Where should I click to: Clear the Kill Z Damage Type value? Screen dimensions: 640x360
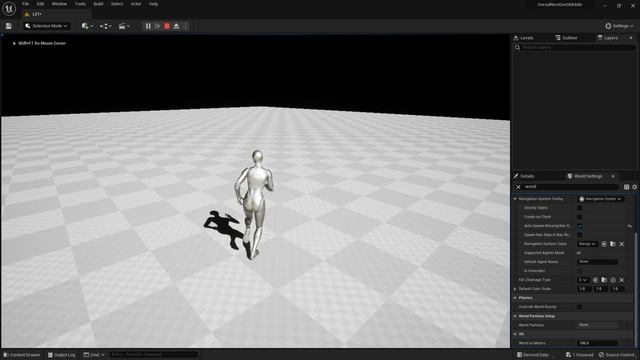pos(622,280)
